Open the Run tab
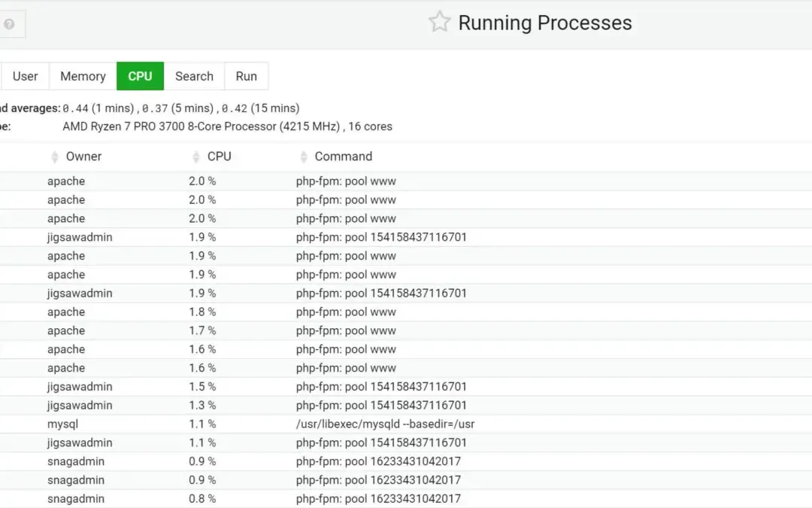This screenshot has width=812, height=508. point(246,76)
